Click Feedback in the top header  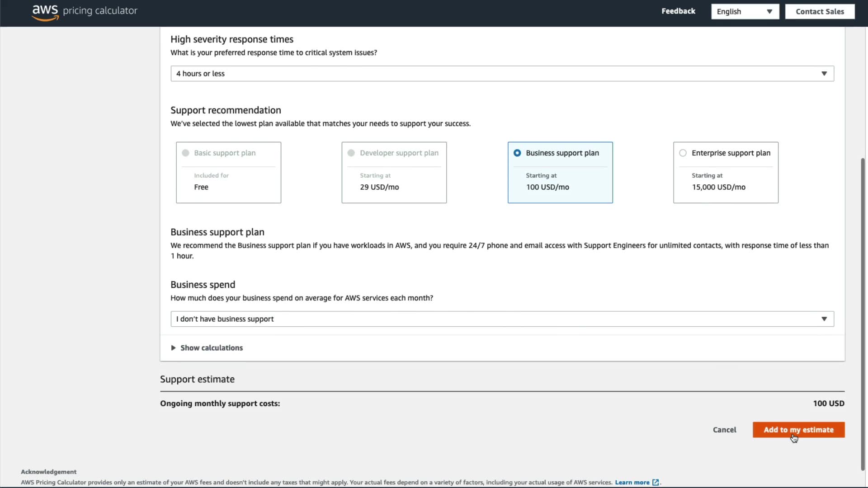(678, 11)
